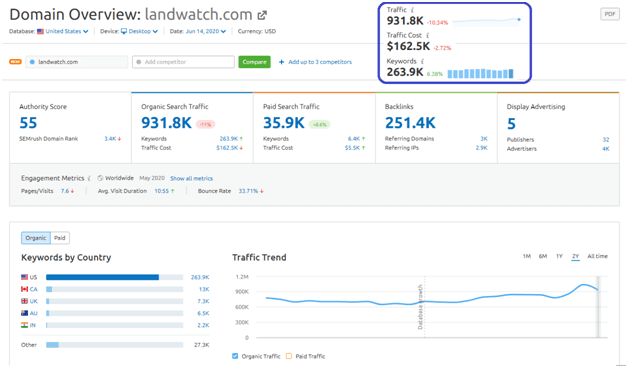The width and height of the screenshot is (628, 368).
Task: Click SEMrush Domain Rank value 3.4K
Action: click(110, 139)
